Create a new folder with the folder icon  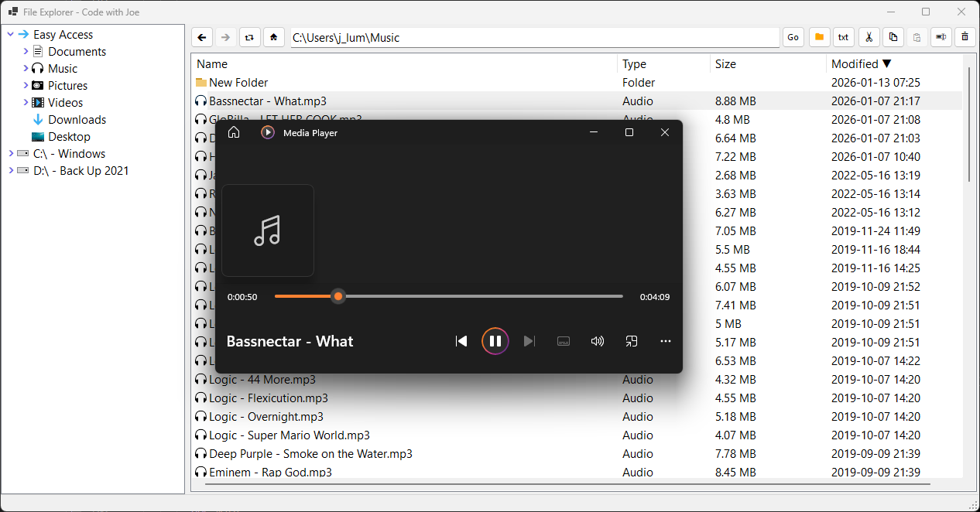tap(819, 36)
